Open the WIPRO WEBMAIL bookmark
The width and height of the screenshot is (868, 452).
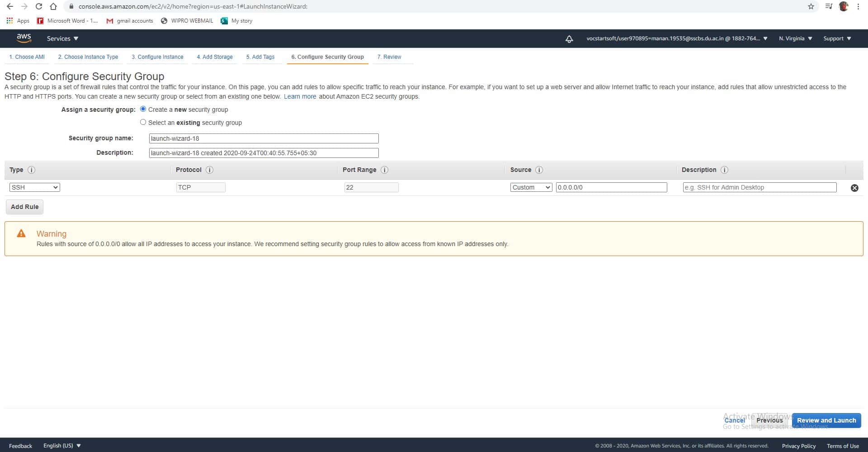tap(187, 21)
